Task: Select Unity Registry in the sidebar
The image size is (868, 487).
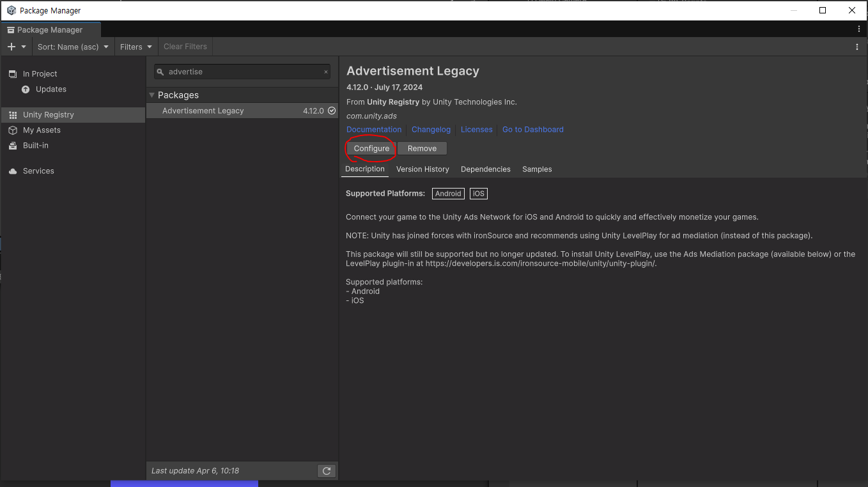Action: point(73,114)
